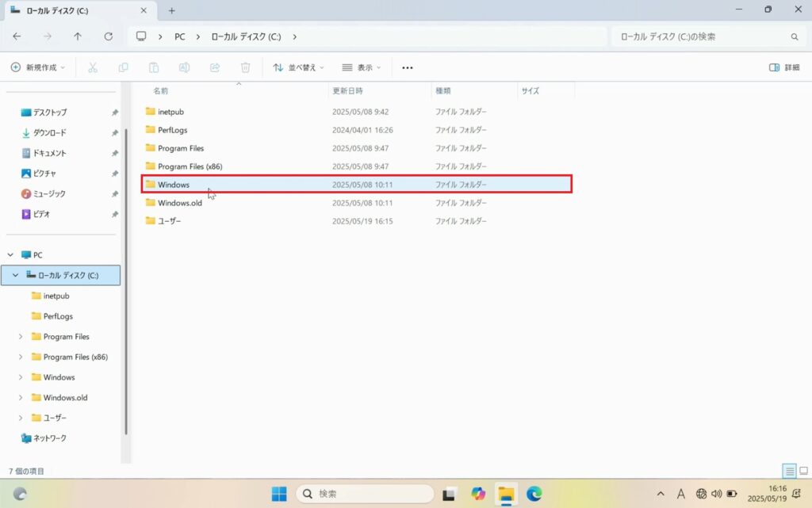Switch to large thumbnails view layout
812x508 pixels.
(804, 471)
